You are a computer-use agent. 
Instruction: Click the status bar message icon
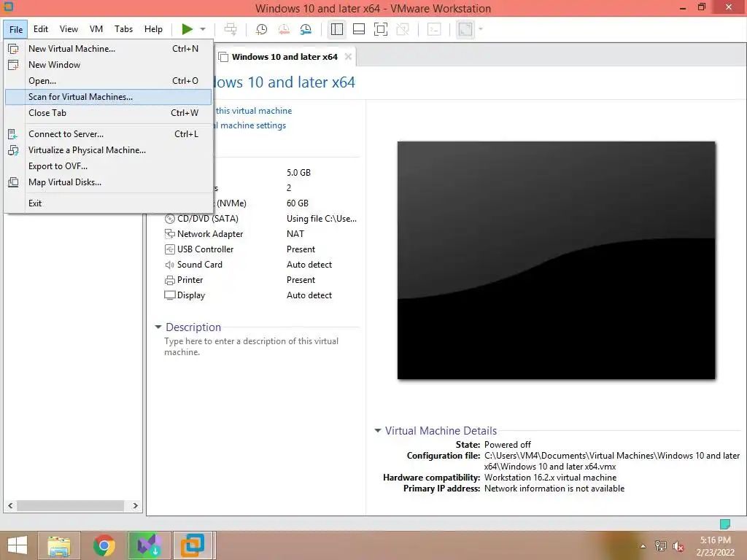[724, 524]
